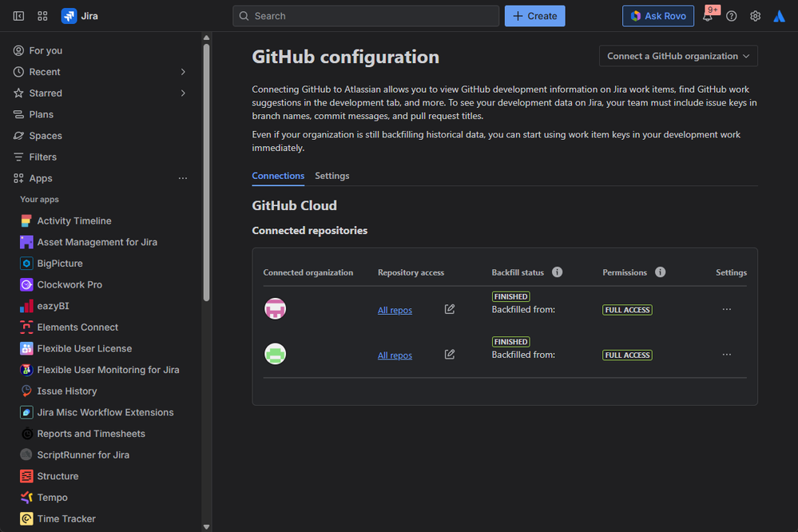This screenshot has height=532, width=798.
Task: Open the app switcher grid icon
Action: click(x=43, y=16)
